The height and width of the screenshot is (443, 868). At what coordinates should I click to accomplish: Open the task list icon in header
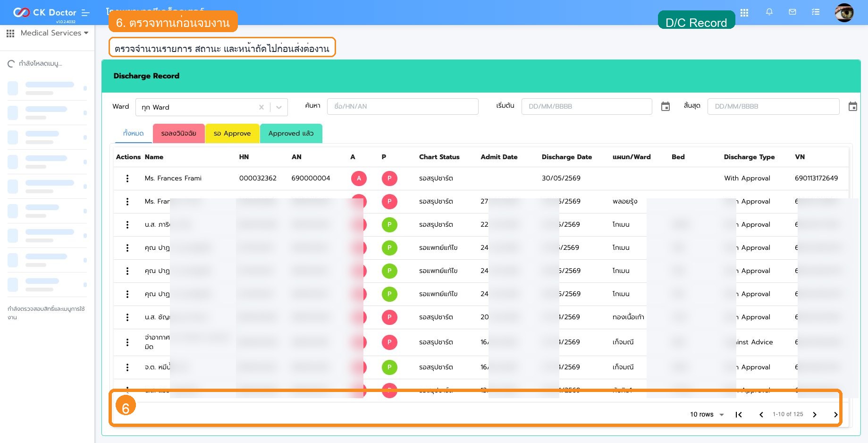click(x=816, y=12)
